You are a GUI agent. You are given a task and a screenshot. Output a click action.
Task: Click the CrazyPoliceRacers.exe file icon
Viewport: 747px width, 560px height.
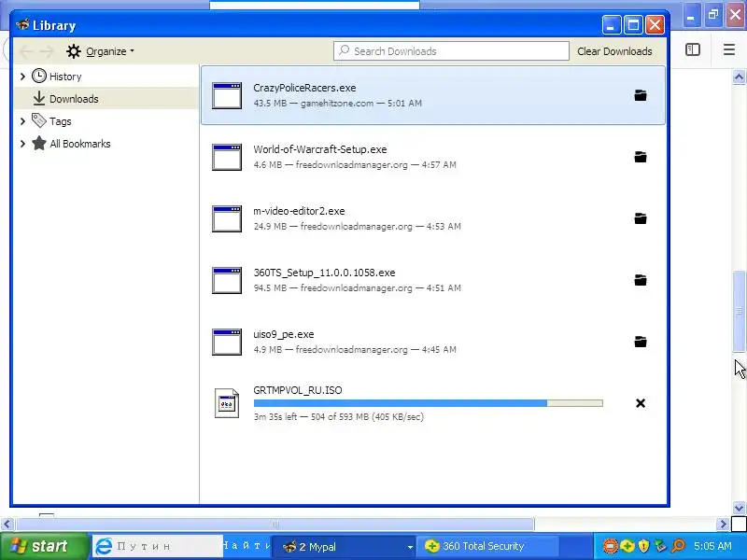pos(227,96)
